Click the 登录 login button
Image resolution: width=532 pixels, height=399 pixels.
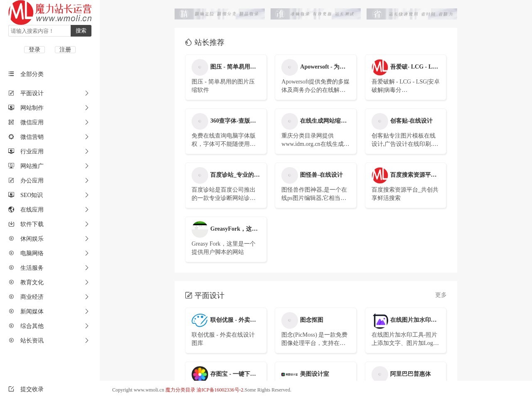pyautogui.click(x=34, y=49)
